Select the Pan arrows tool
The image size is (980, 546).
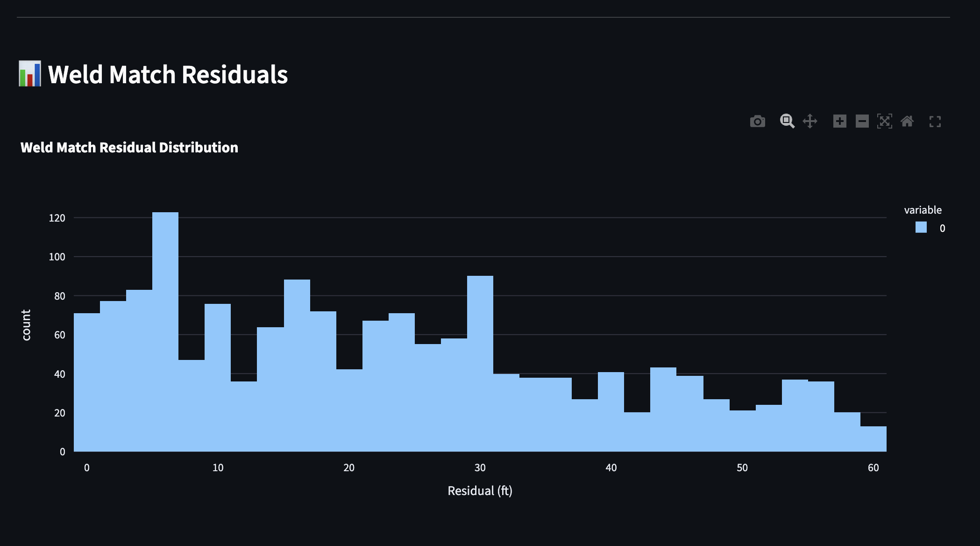[x=810, y=122]
